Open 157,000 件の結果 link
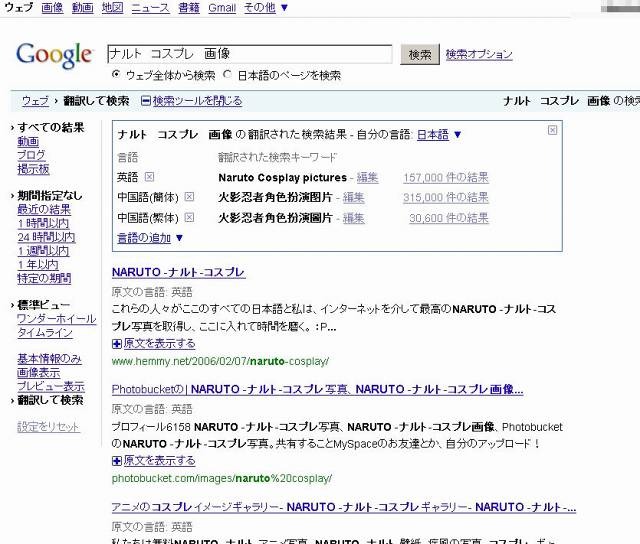640x544 pixels. pyautogui.click(x=446, y=178)
